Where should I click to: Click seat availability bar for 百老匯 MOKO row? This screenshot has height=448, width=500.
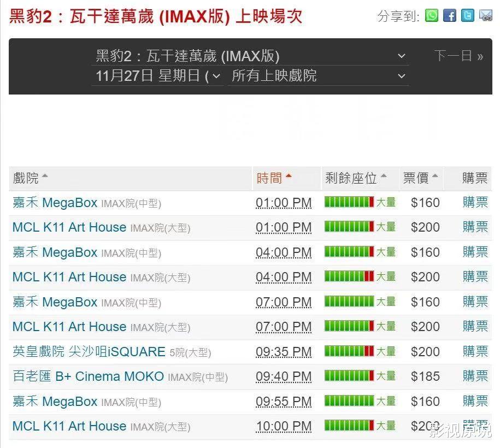(x=349, y=376)
